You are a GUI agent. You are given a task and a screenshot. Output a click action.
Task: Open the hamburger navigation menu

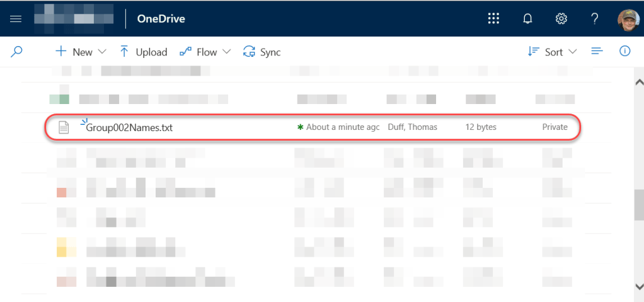pyautogui.click(x=16, y=19)
